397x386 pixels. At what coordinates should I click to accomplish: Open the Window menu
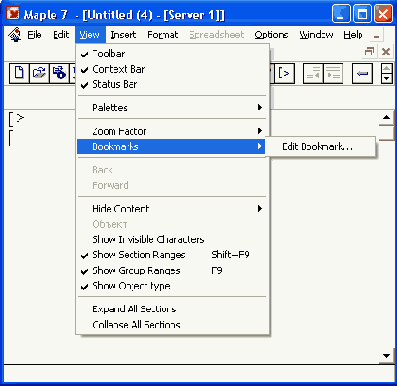[x=316, y=35]
